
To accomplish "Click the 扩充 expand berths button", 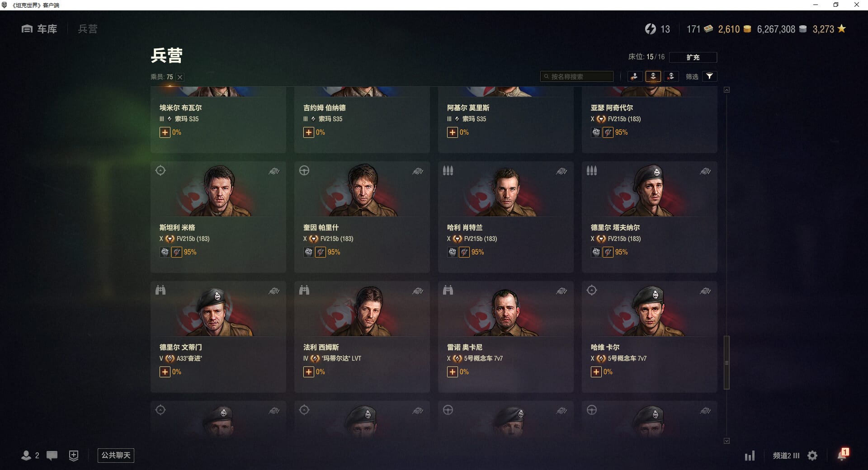I will point(693,57).
